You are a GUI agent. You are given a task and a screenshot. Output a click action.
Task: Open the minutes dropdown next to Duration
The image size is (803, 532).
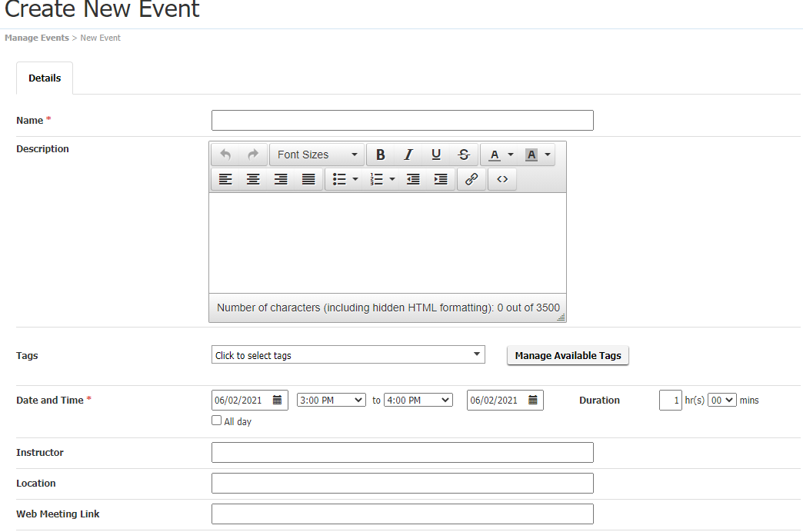click(x=721, y=400)
